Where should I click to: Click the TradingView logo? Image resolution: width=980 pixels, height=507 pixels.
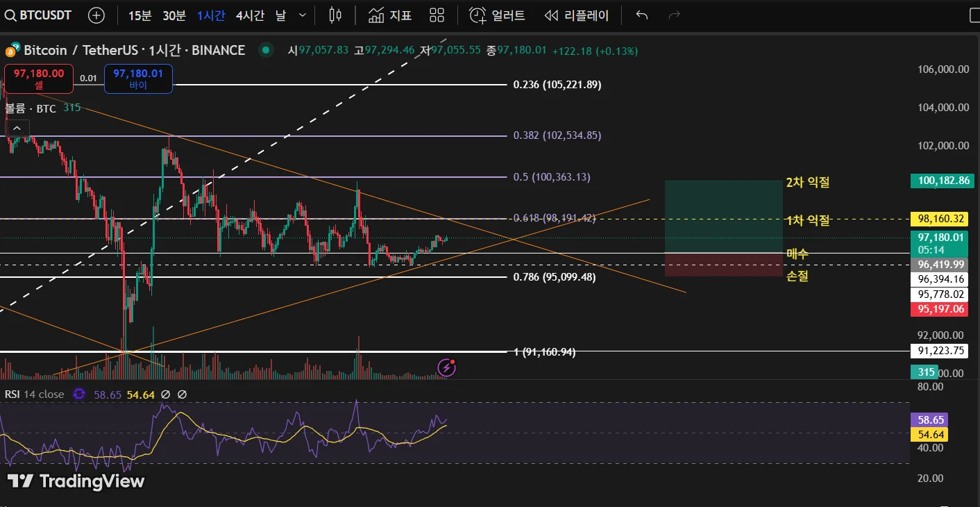pos(76,481)
